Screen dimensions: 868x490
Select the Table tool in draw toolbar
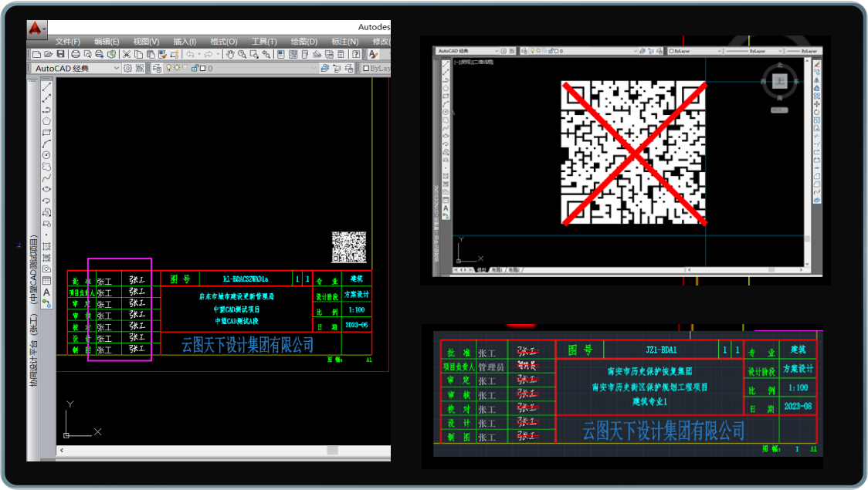coord(47,280)
